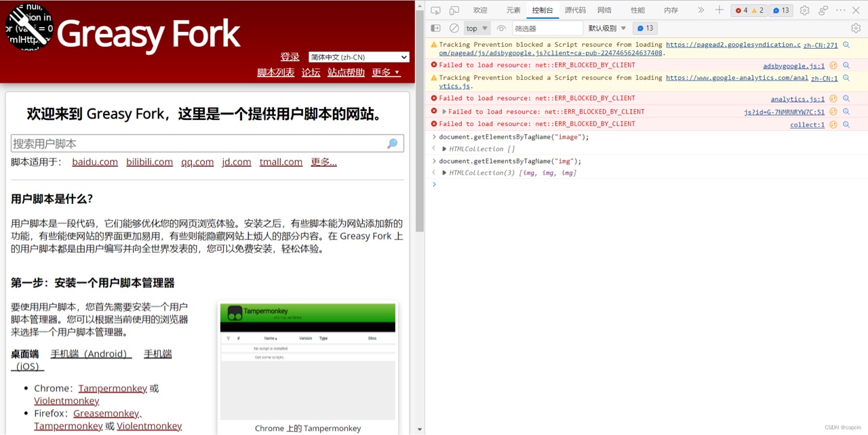868x435 pixels.
Task: Open the 更多... site list link
Action: (x=323, y=162)
